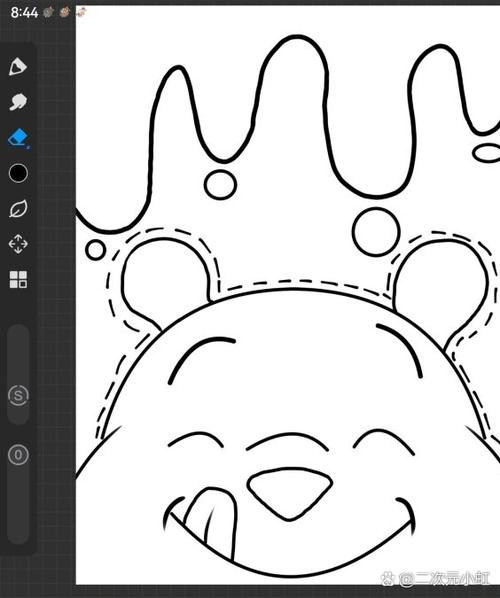
Task: Click the circled S button
Action: pyautogui.click(x=18, y=395)
